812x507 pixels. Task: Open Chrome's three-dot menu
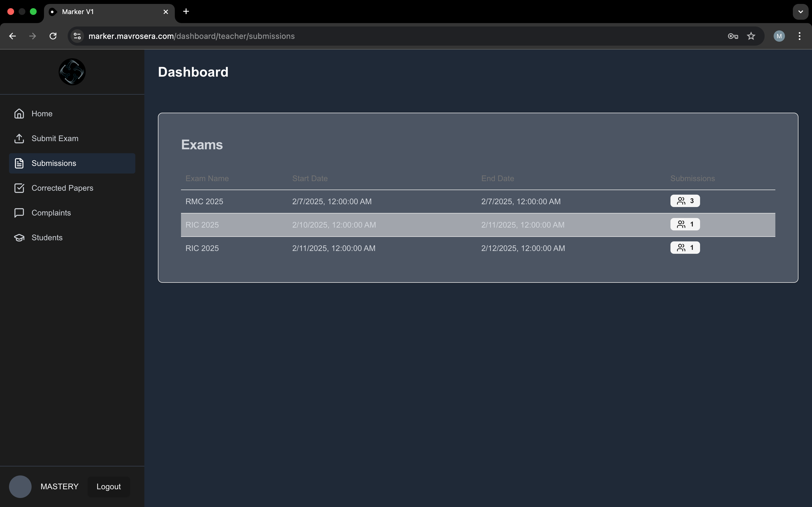[800, 36]
